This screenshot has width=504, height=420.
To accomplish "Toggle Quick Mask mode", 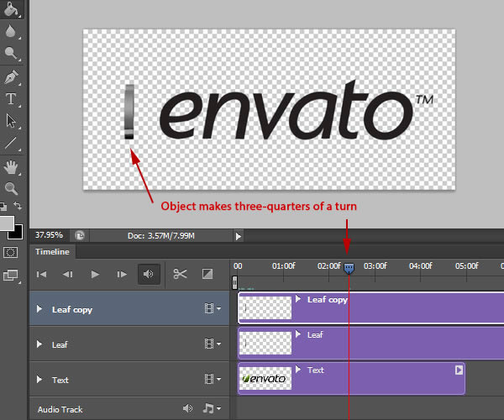I will point(10,252).
